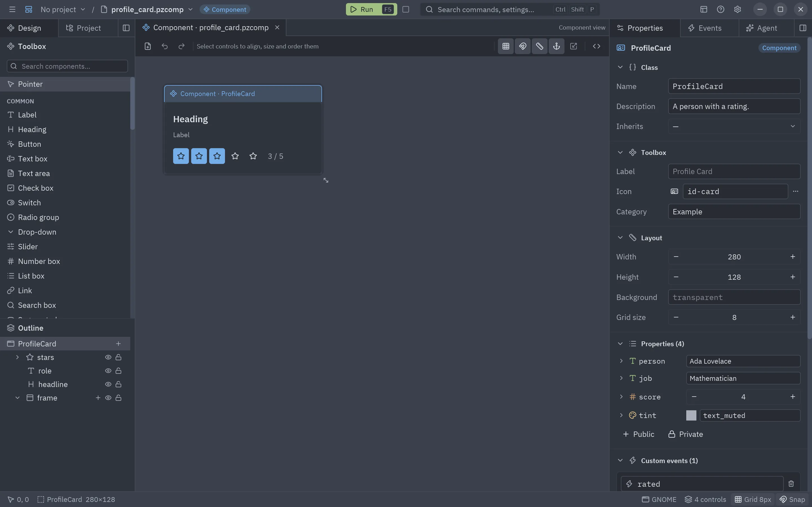The width and height of the screenshot is (812, 507).
Task: Expand the stars node in Outline
Action: 17,357
